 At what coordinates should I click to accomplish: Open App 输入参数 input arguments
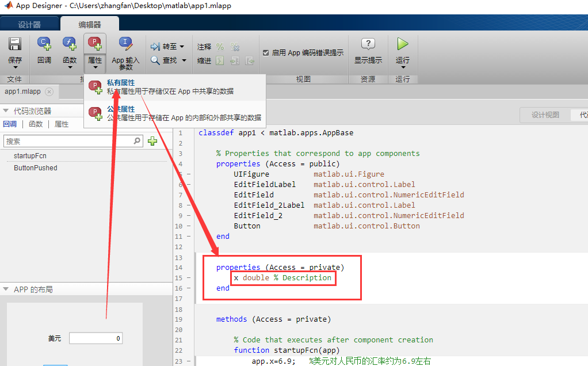point(125,52)
